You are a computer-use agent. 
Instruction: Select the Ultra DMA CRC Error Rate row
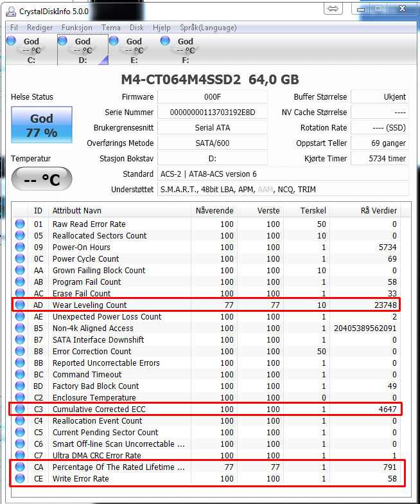point(206,455)
